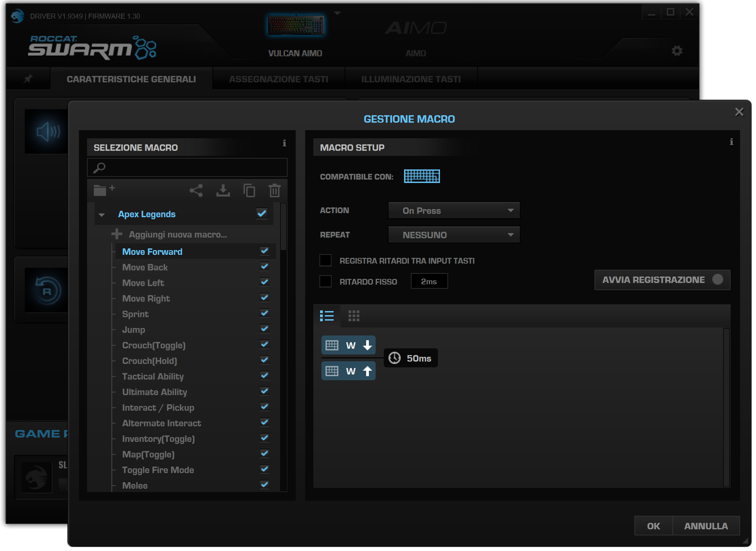Select Ultimate Ability macro
The height and width of the screenshot is (551, 756).
click(154, 392)
